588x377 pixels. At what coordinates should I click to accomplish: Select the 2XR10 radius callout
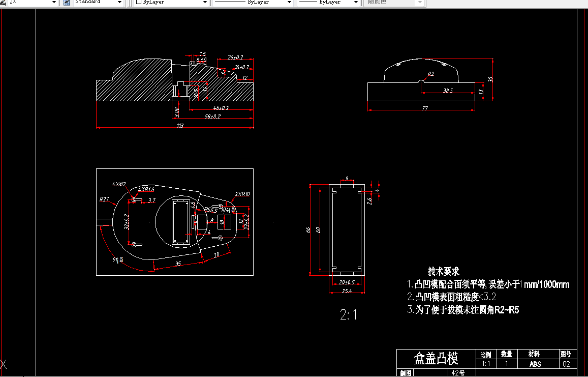242,194
